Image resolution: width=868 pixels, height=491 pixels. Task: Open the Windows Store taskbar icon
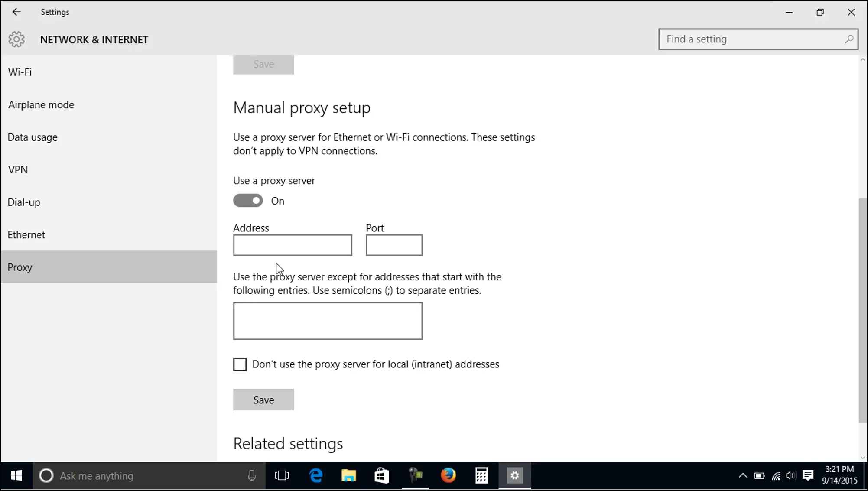pyautogui.click(x=381, y=475)
